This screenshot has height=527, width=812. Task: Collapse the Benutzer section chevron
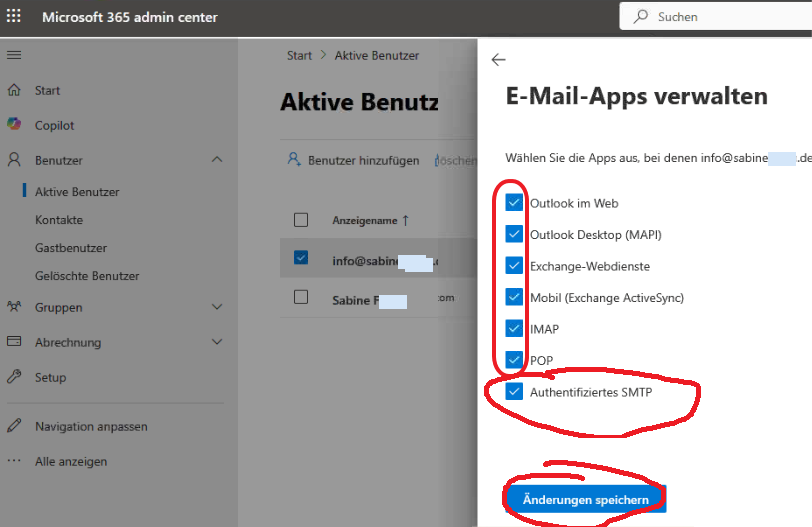coord(217,159)
